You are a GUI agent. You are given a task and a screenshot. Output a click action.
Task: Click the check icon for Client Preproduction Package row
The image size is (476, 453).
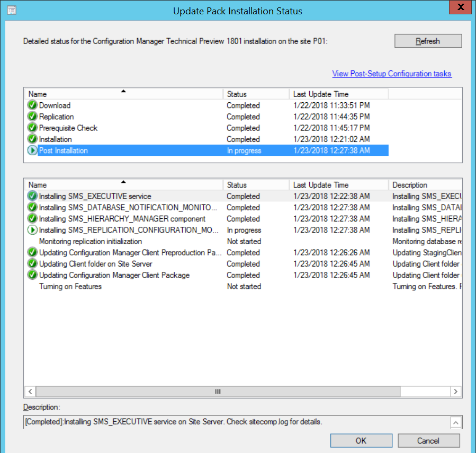point(32,252)
